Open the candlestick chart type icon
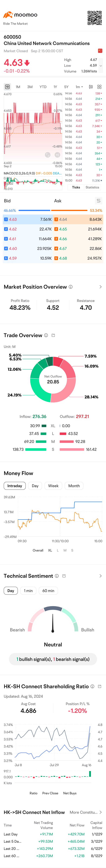The height and width of the screenshot is (868, 106). coord(91,87)
